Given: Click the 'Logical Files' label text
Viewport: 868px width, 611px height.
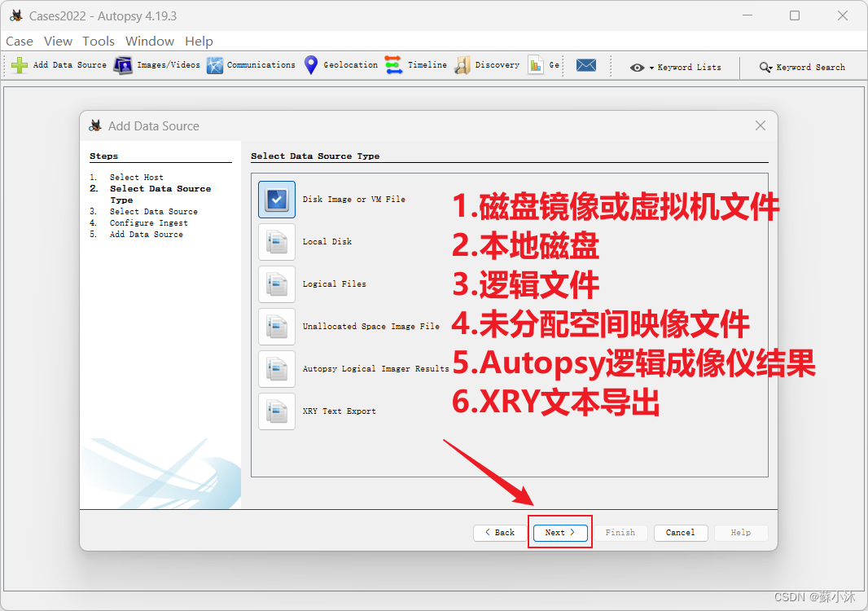Looking at the screenshot, I should [335, 284].
